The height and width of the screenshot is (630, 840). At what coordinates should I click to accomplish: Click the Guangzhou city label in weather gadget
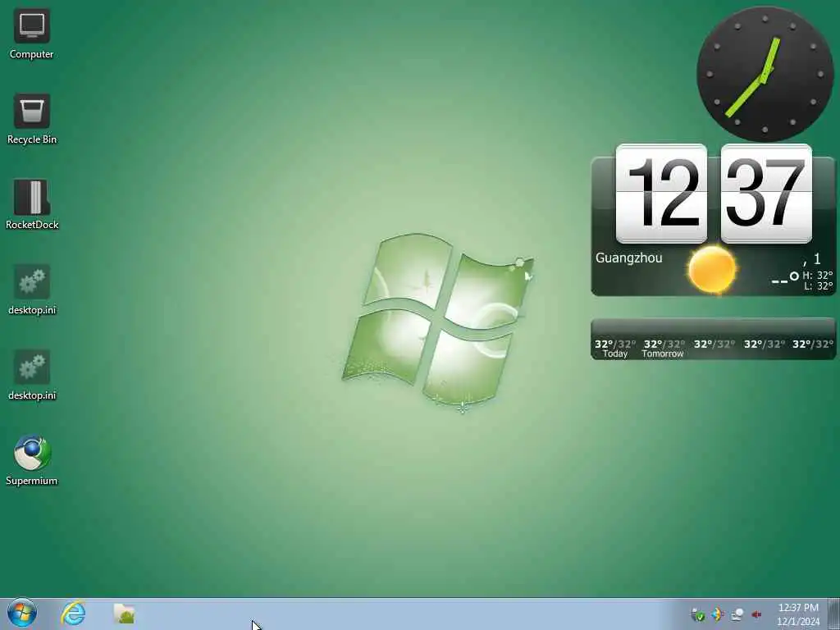(628, 258)
